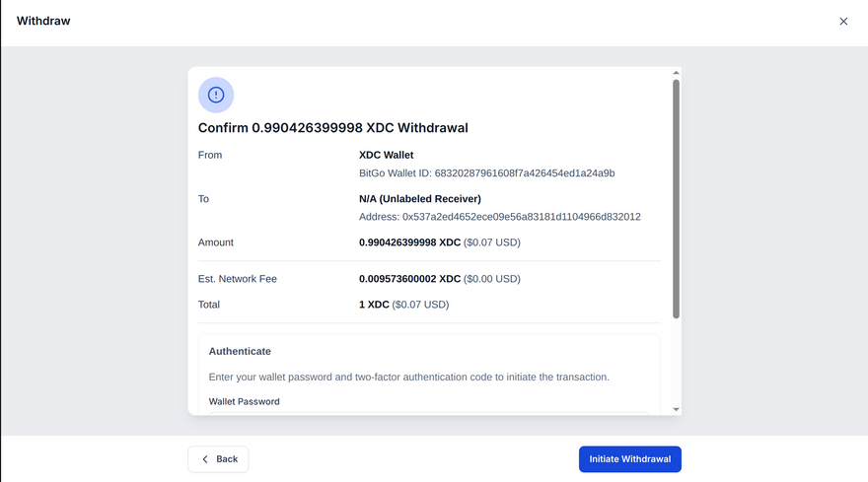Select the BitGo Wallet ID text
The width and height of the screenshot is (868, 482).
[486, 173]
